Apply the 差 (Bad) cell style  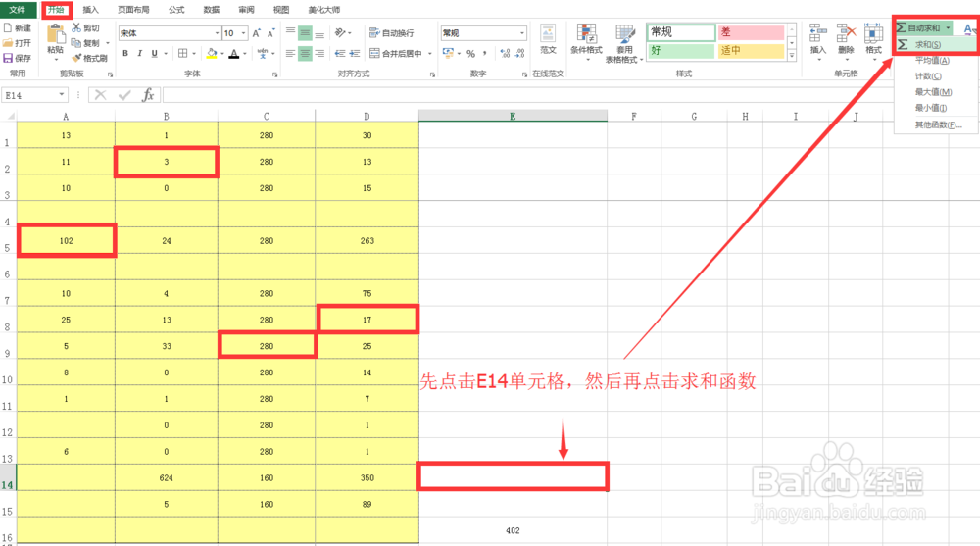(x=751, y=32)
